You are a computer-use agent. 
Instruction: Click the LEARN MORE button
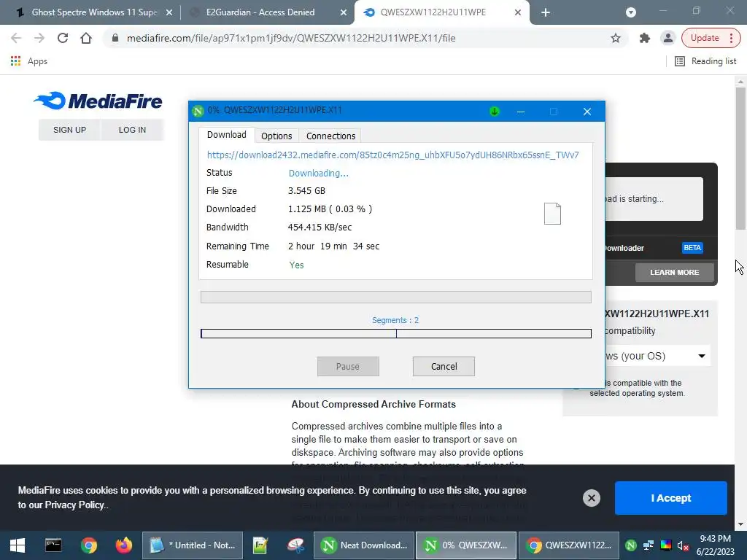[675, 273]
